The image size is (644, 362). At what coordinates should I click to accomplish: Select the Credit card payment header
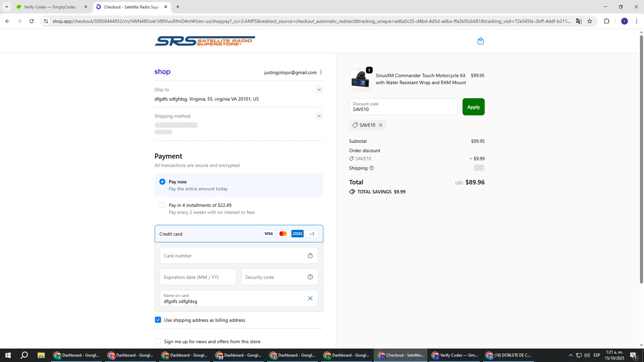pyautogui.click(x=239, y=234)
